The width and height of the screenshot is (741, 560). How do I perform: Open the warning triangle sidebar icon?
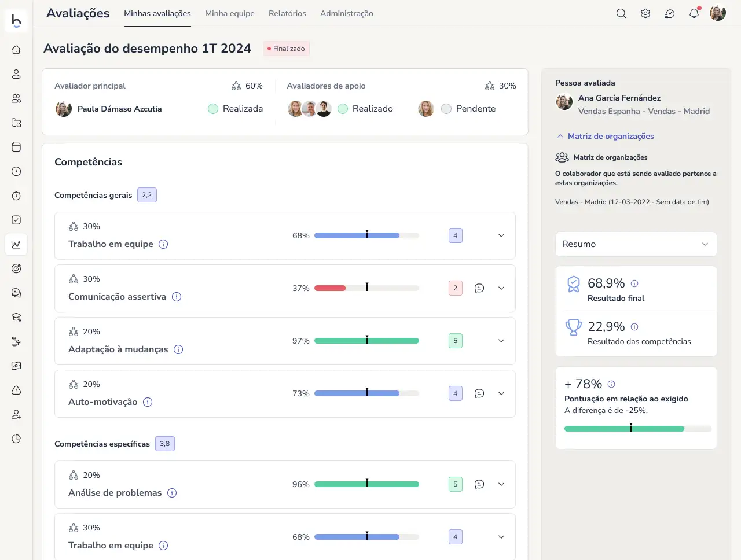tap(16, 390)
